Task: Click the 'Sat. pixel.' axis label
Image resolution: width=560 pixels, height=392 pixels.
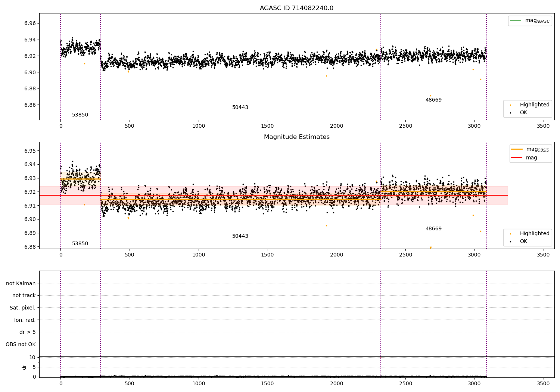Action: [22, 308]
